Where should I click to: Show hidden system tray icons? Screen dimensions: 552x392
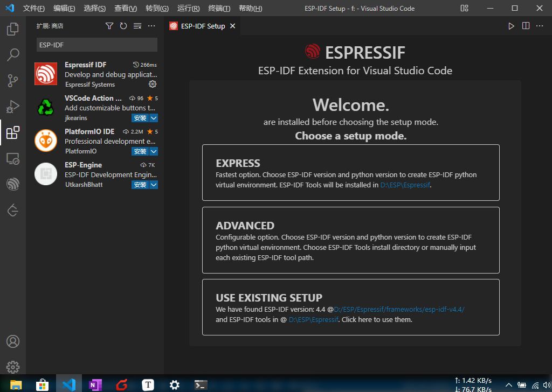(509, 384)
